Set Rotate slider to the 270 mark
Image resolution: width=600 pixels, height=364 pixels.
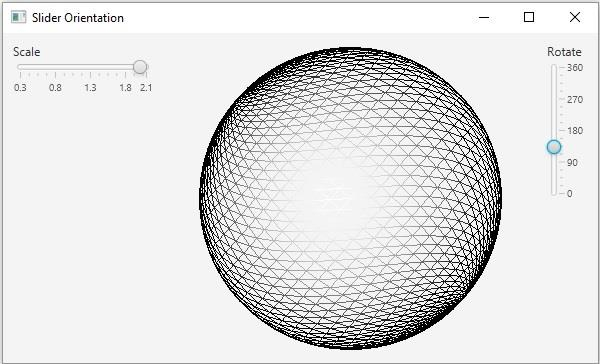click(554, 100)
